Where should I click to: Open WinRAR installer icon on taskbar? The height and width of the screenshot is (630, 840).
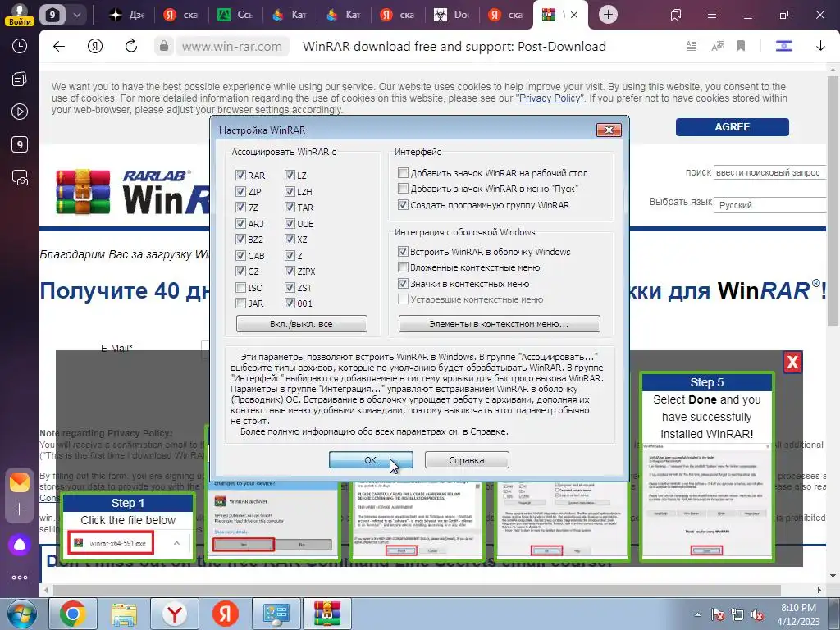(x=327, y=614)
